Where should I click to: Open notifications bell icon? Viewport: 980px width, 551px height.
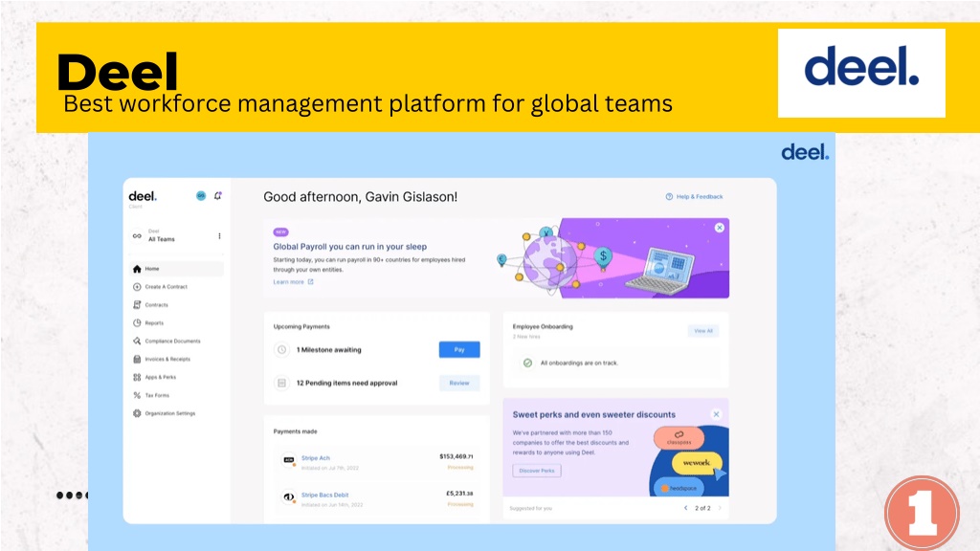pos(218,196)
